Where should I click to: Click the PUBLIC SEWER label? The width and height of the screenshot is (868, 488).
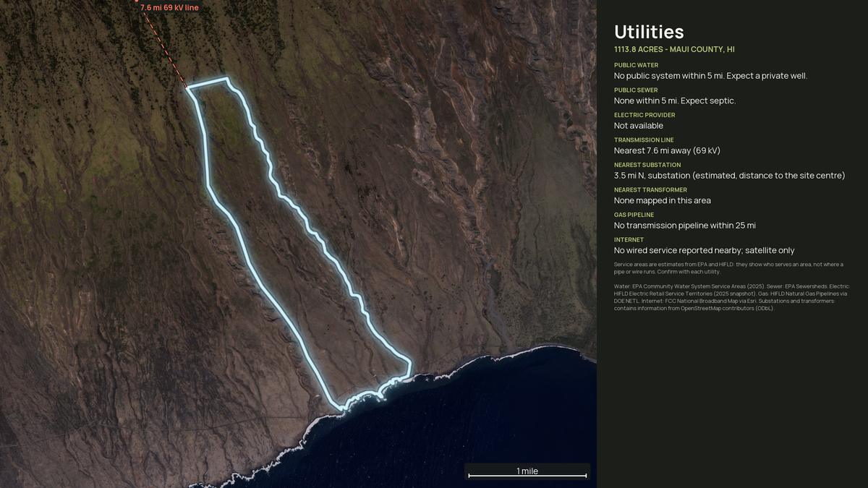point(636,90)
